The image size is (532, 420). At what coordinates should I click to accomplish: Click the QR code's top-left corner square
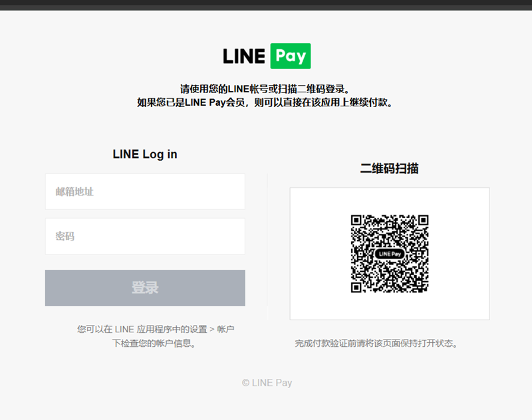(x=356, y=221)
